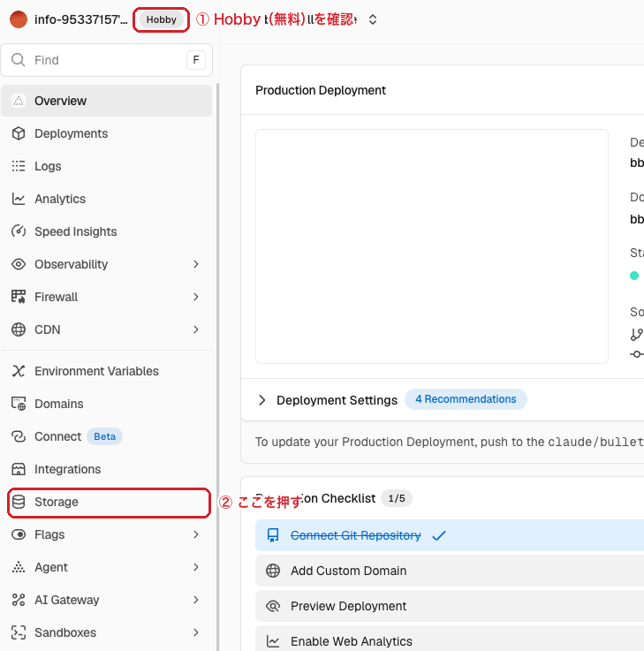Click the Logs list icon
The image size is (644, 651).
pyautogui.click(x=19, y=166)
